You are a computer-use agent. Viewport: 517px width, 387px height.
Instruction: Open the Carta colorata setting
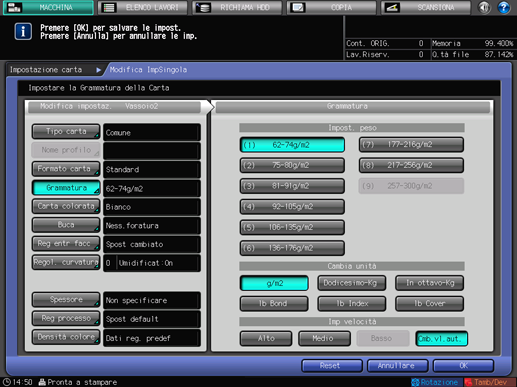tap(66, 206)
